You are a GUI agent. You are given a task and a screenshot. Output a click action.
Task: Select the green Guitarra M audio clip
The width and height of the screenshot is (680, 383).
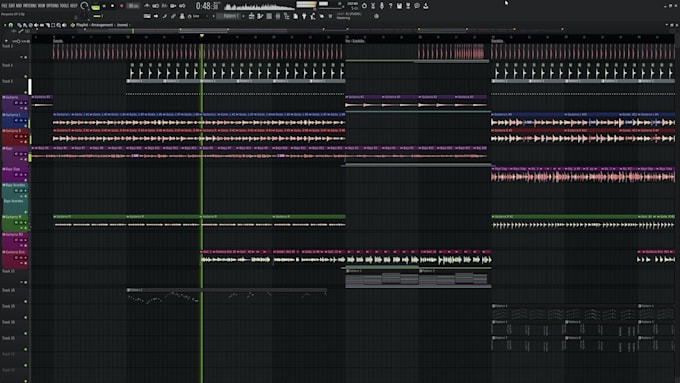click(90, 221)
